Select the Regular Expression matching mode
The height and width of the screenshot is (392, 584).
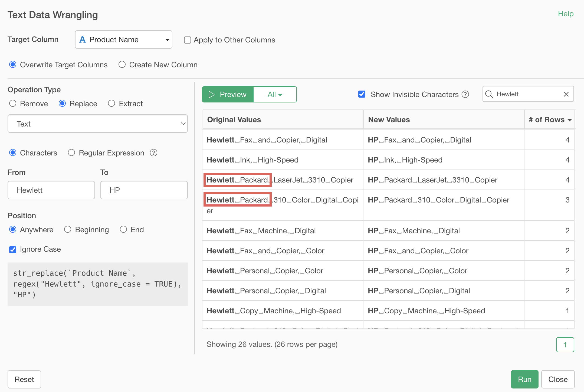[71, 153]
